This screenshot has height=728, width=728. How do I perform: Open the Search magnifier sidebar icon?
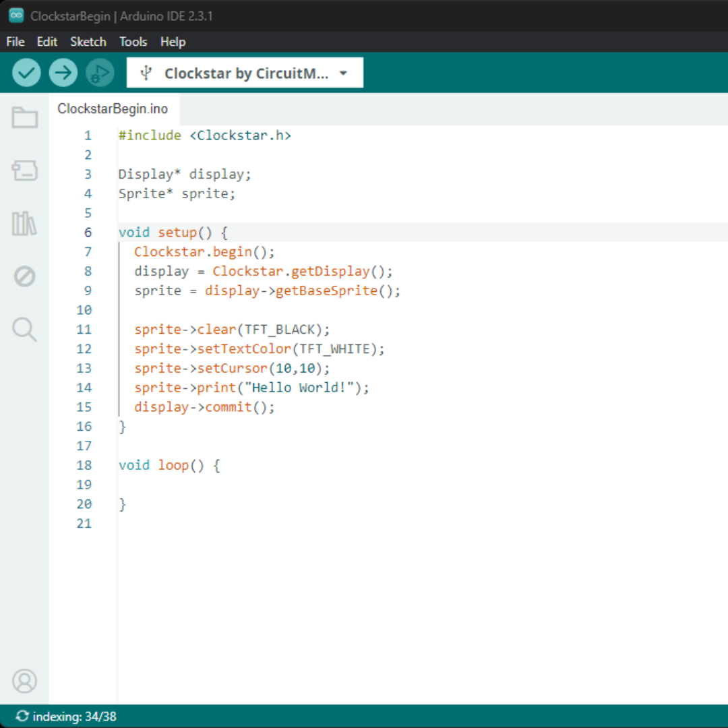coord(24,330)
